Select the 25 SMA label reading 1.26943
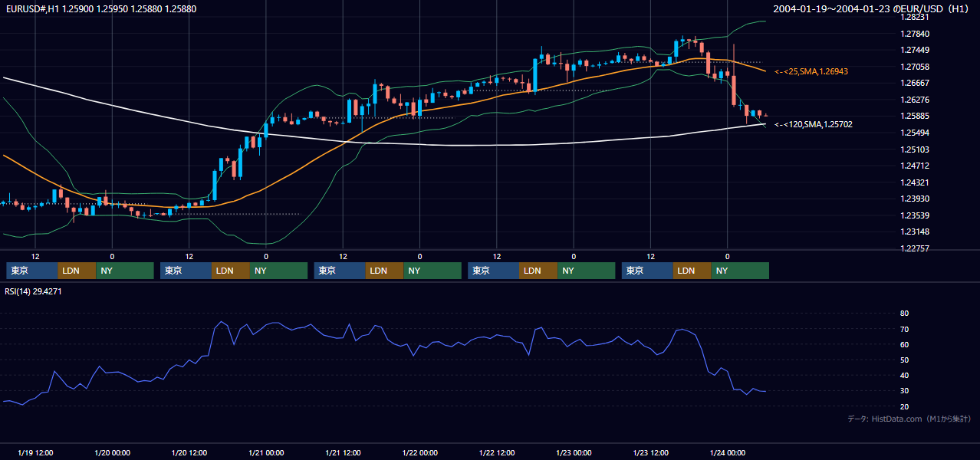The image size is (980, 460). click(811, 71)
